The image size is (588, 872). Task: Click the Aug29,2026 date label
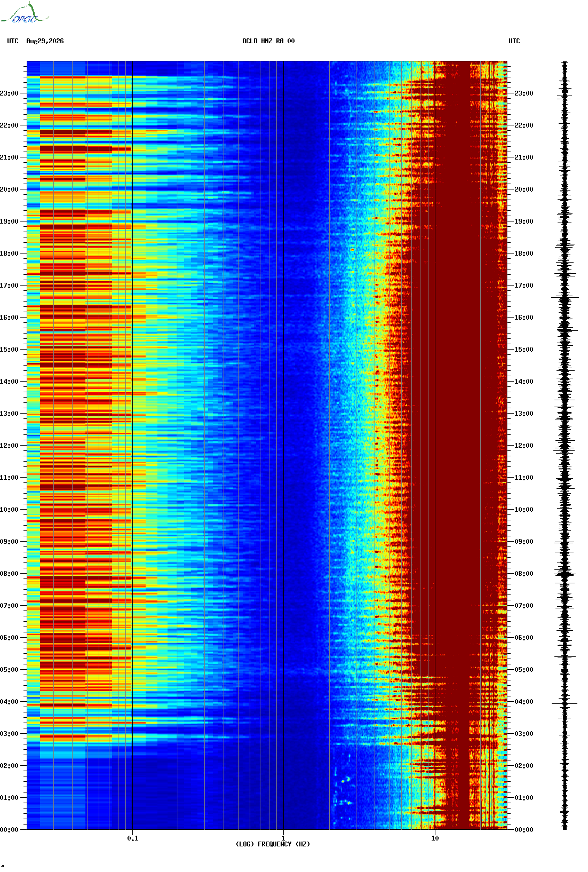[x=45, y=41]
